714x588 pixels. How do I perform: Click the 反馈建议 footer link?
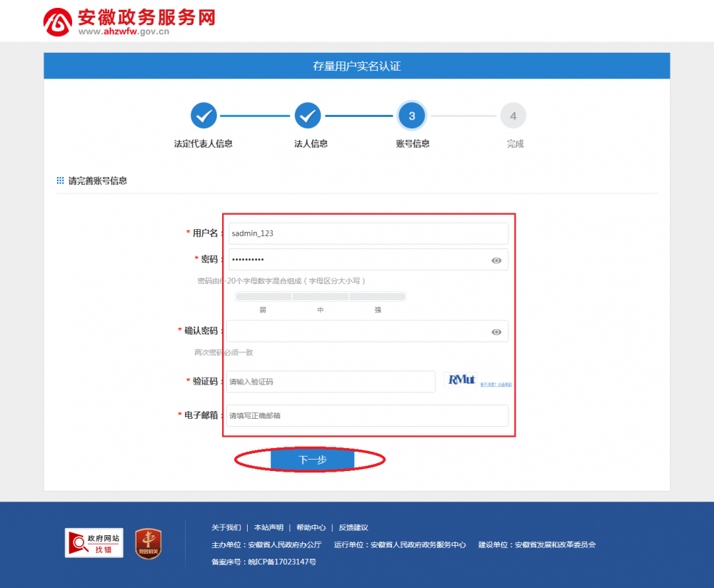click(x=354, y=527)
